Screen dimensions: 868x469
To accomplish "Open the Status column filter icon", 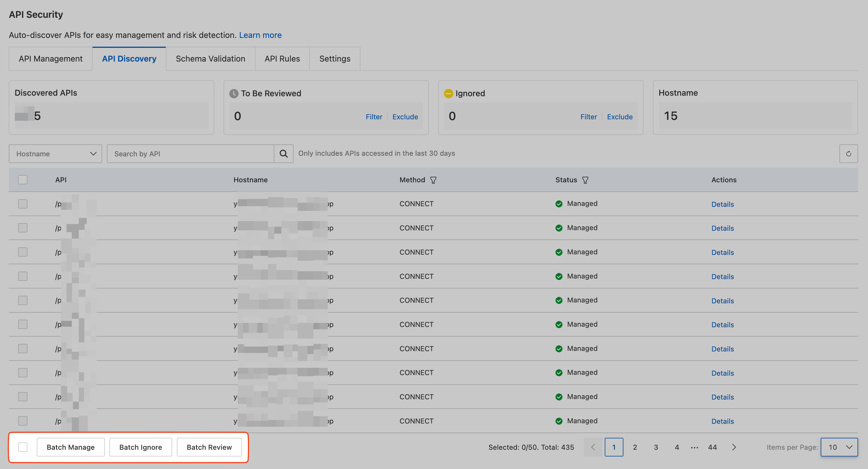I will coord(585,180).
